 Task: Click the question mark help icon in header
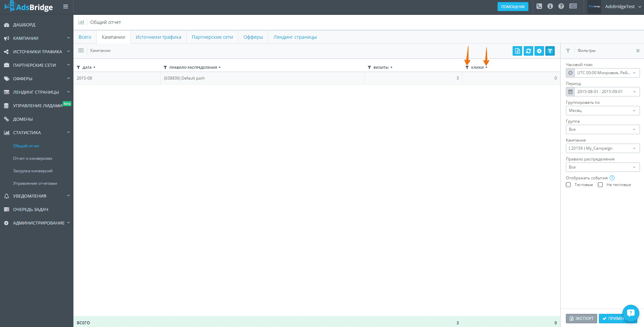(x=561, y=6)
